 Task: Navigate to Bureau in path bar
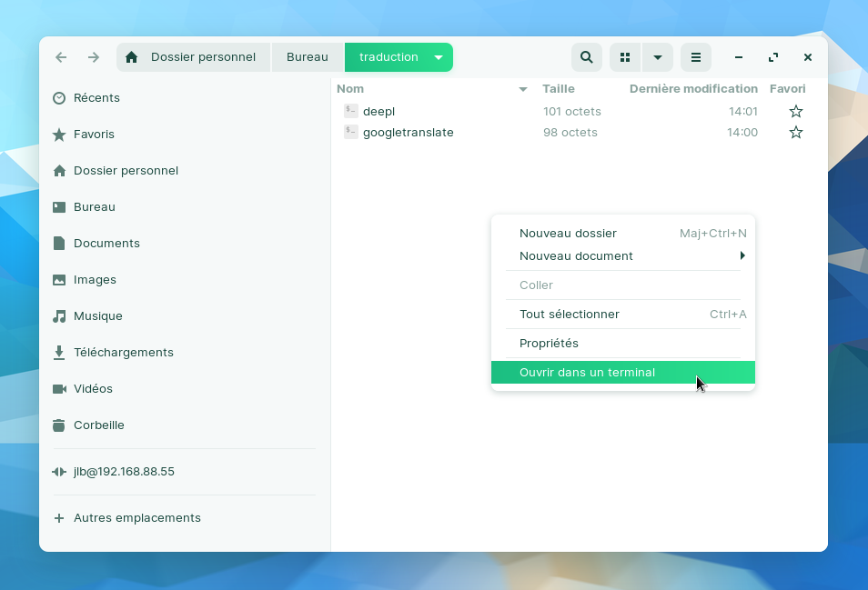point(307,57)
